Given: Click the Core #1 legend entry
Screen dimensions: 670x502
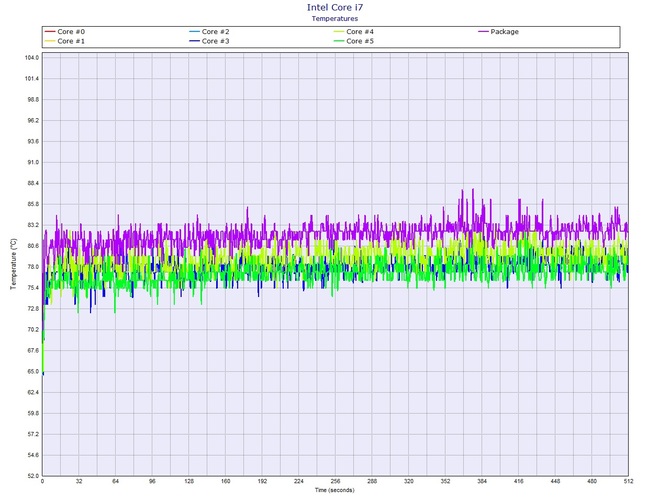Looking at the screenshot, I should coord(65,41).
